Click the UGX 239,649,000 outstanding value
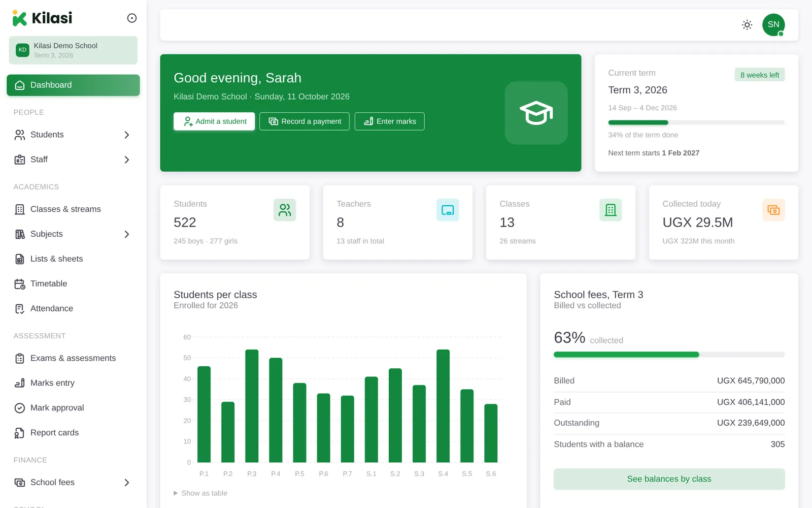 click(751, 423)
